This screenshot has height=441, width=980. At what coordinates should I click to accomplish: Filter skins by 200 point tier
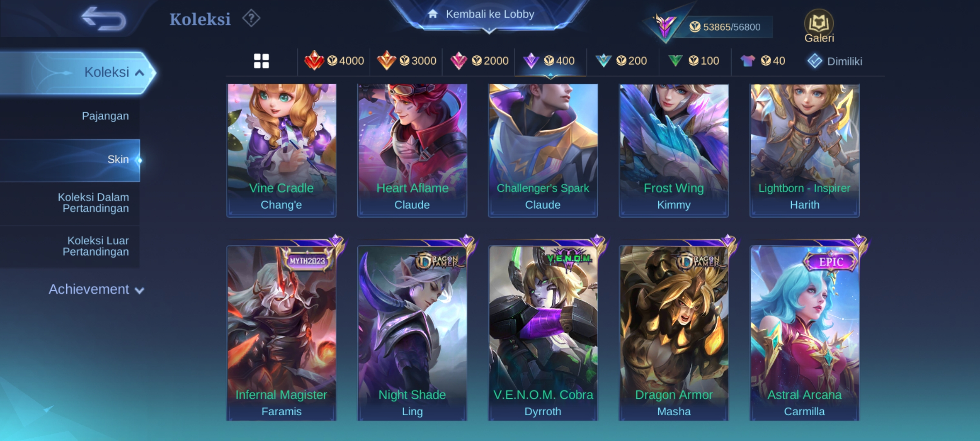coord(621,61)
